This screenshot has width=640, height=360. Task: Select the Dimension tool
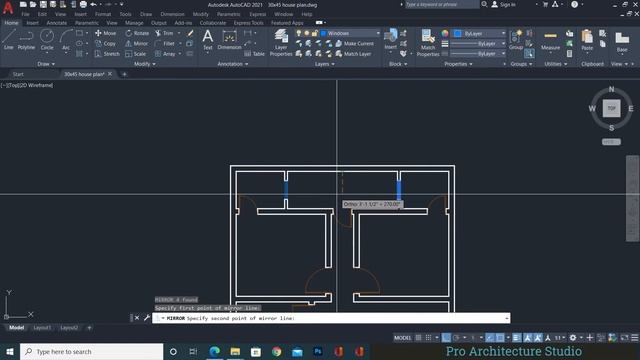pyautogui.click(x=229, y=40)
